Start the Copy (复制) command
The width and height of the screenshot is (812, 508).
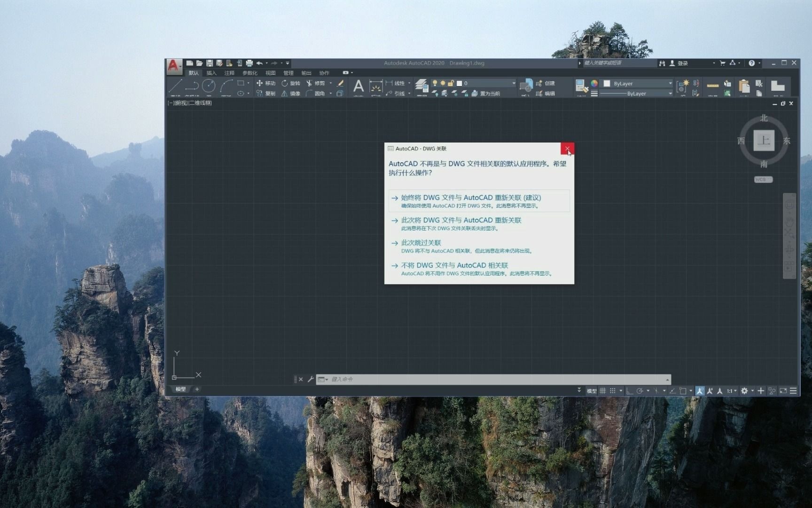click(268, 93)
